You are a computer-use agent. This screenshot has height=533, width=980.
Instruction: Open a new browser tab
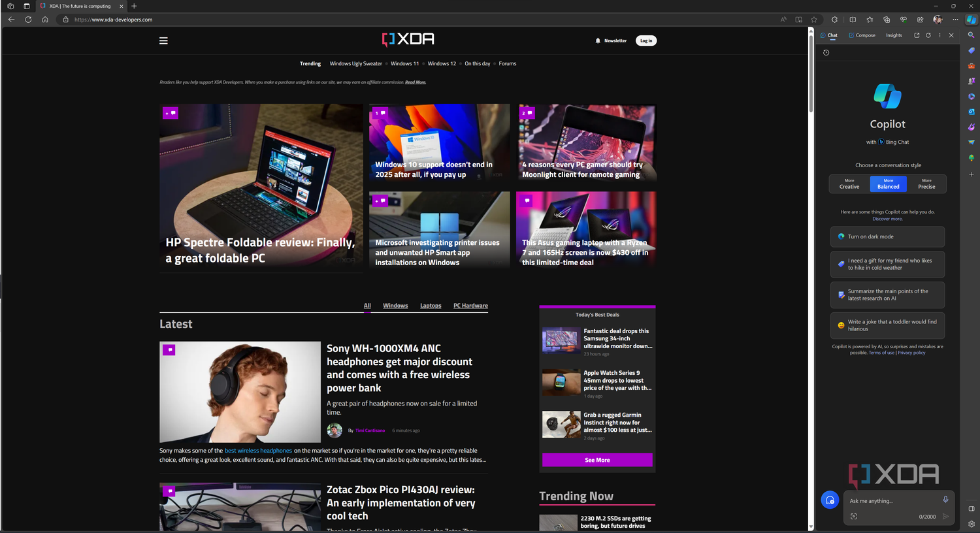pyautogui.click(x=134, y=6)
